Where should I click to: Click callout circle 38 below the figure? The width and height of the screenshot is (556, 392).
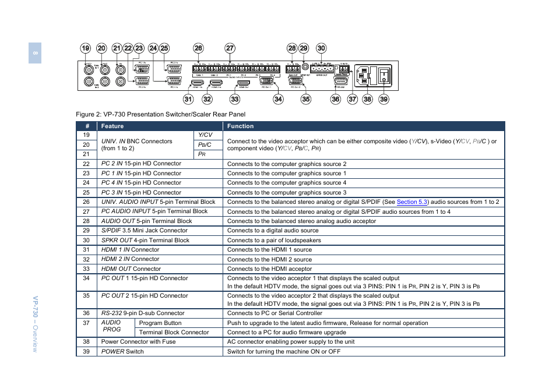[368, 99]
